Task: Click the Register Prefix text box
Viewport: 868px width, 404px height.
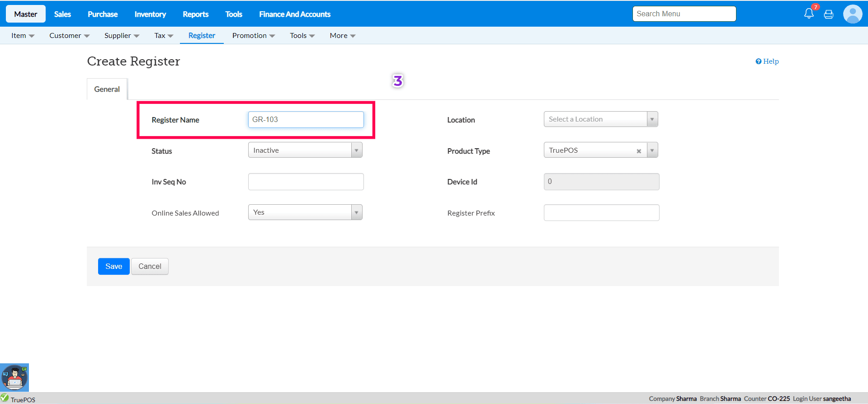Action: pyautogui.click(x=601, y=213)
